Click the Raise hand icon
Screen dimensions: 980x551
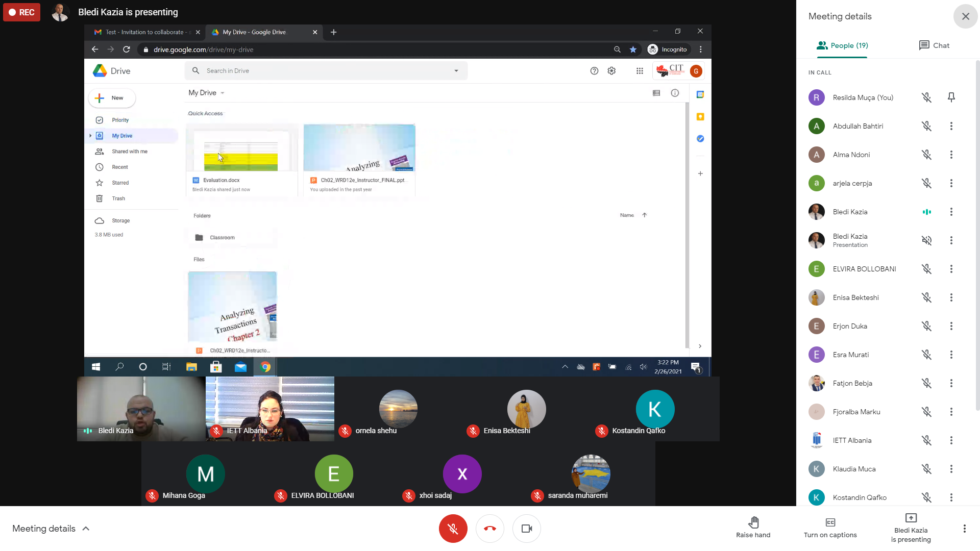coord(753,522)
